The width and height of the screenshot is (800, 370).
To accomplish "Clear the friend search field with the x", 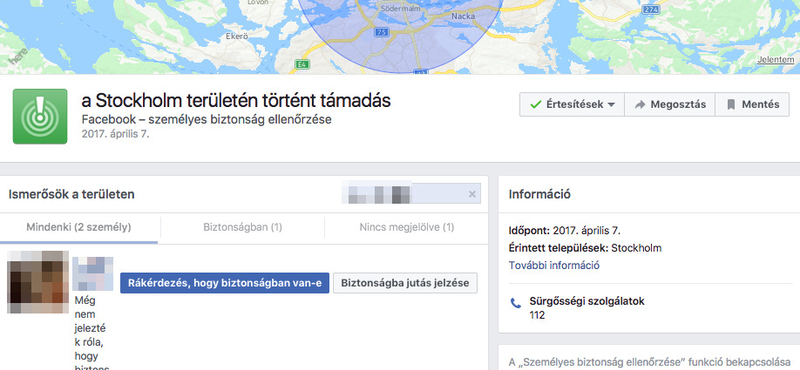I will coord(472,194).
